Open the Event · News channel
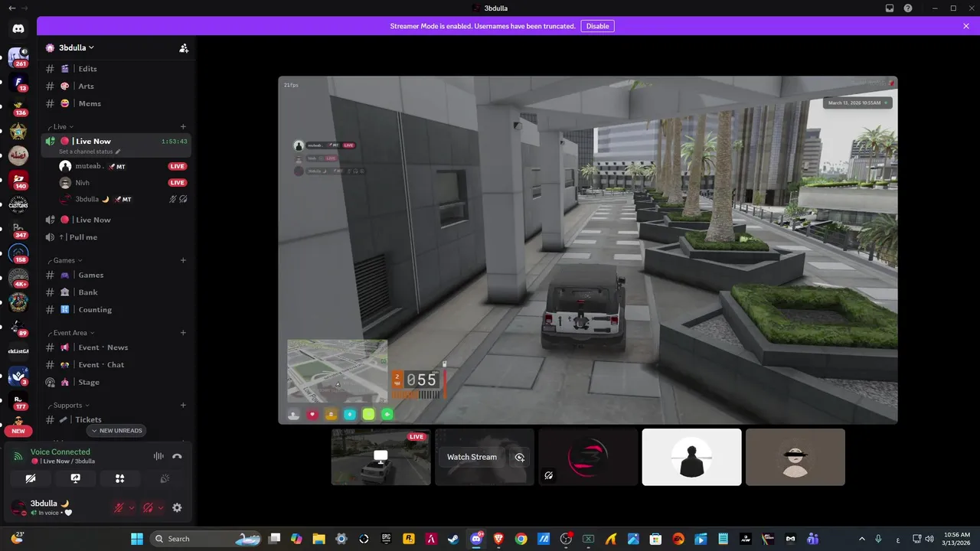Image resolution: width=980 pixels, height=551 pixels. click(116, 347)
